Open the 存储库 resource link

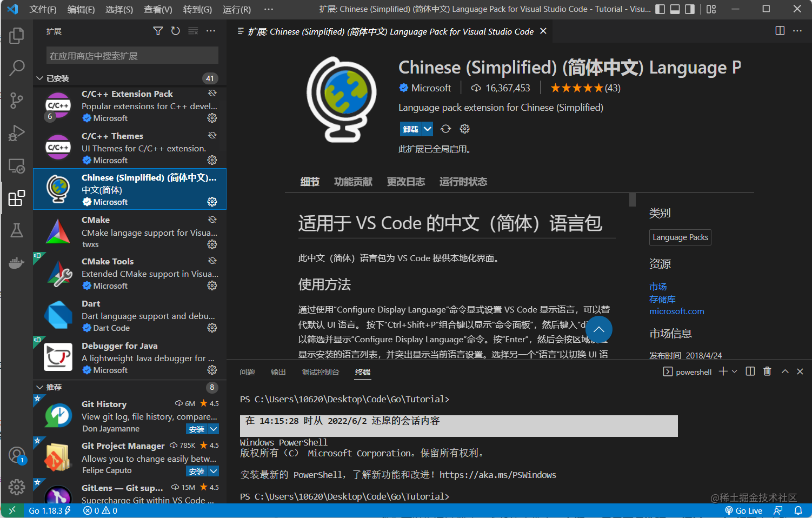tap(662, 299)
